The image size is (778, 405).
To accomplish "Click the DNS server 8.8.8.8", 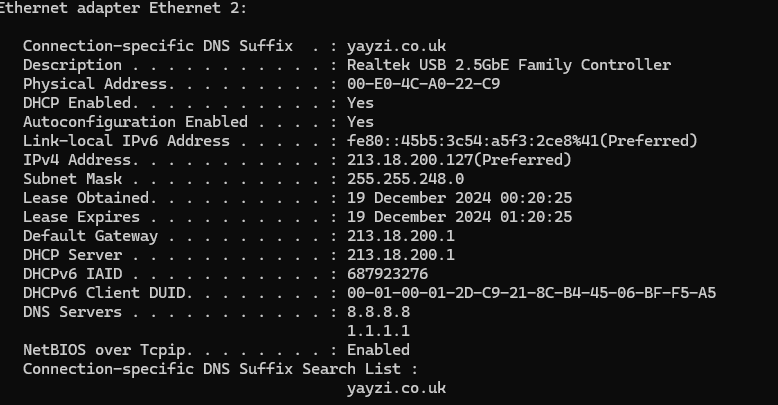I will pos(378,312).
